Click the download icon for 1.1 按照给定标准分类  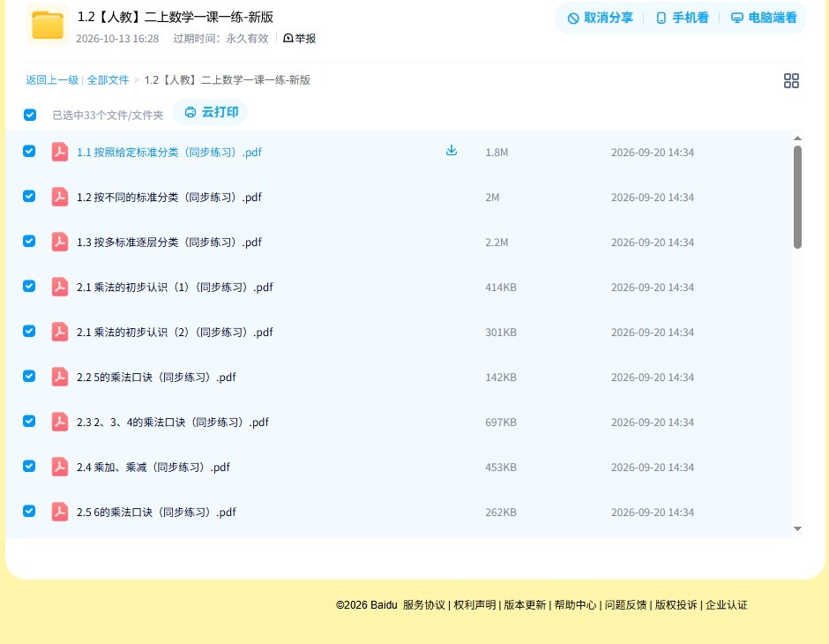[x=451, y=151]
